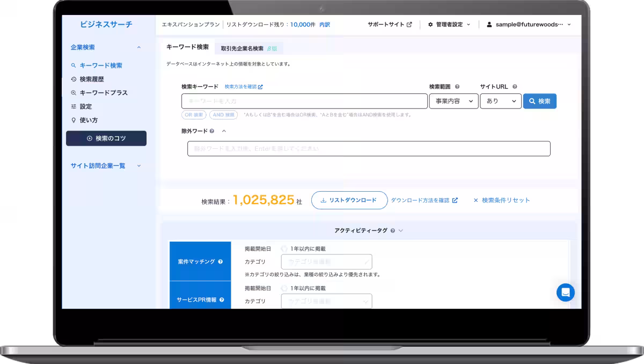
Task: Expand the サイト訪問企業一覧 section
Action: click(x=139, y=166)
